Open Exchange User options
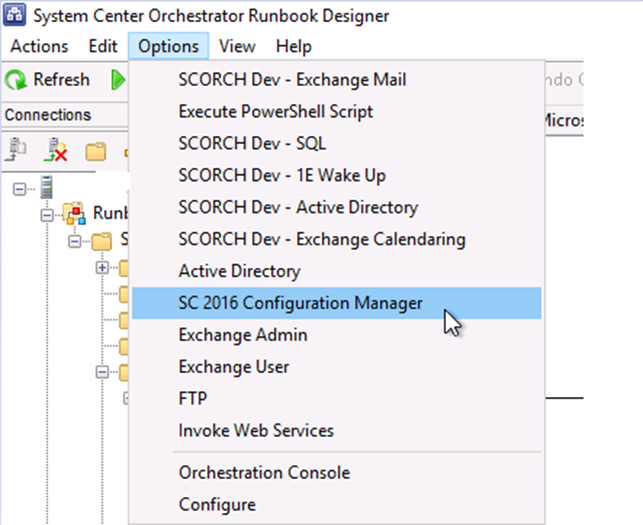The image size is (643, 525). tap(336, 367)
